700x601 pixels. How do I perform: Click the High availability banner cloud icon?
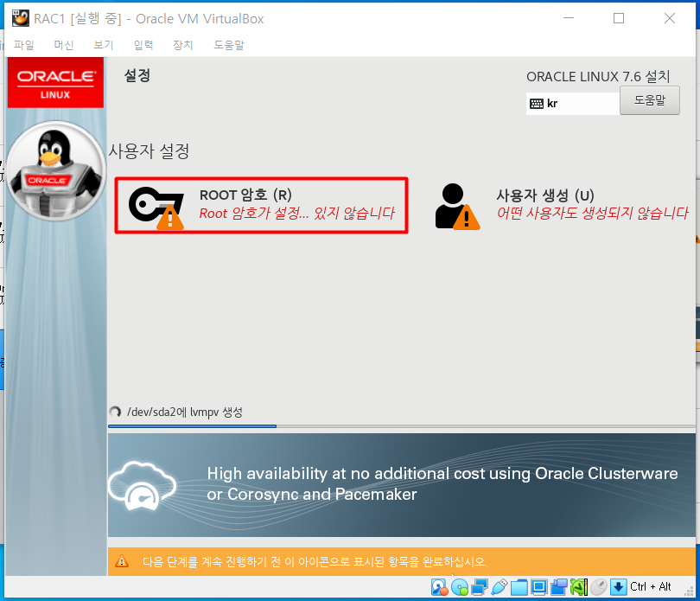pos(143,486)
